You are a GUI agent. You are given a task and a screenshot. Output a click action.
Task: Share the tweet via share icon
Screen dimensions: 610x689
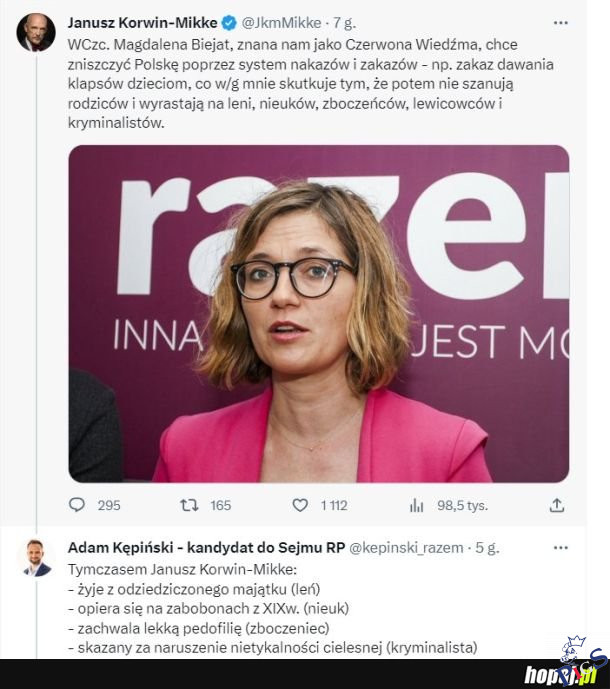pos(557,505)
